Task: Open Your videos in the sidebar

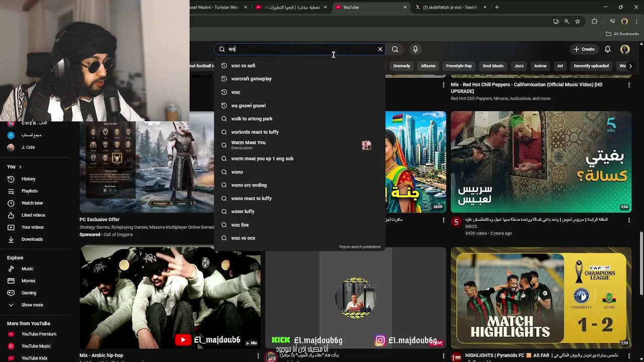Action: click(x=33, y=227)
